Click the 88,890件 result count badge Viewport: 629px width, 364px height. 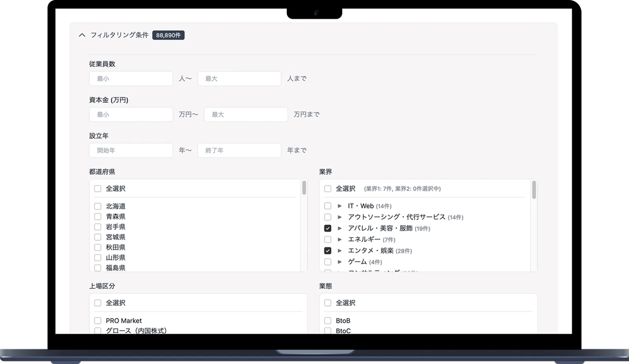[x=168, y=35]
